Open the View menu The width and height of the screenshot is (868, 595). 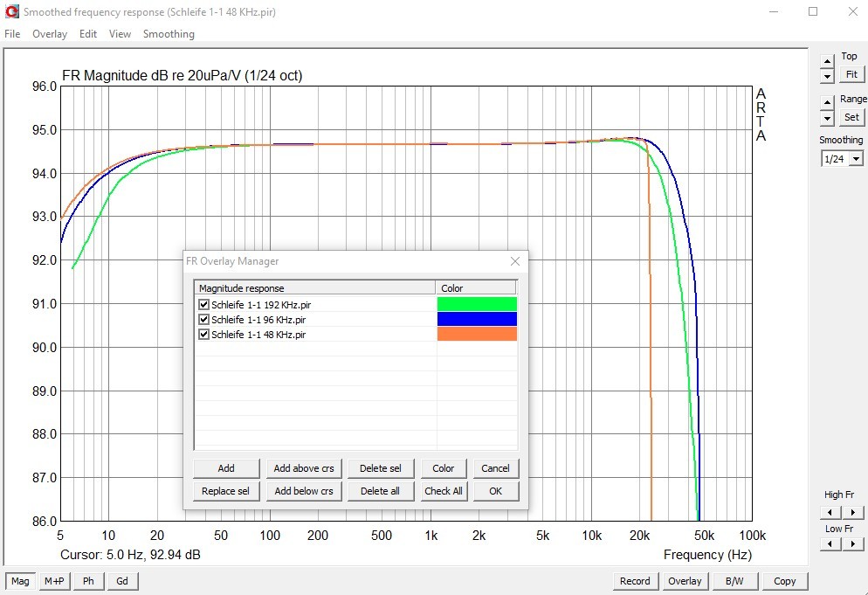click(120, 34)
